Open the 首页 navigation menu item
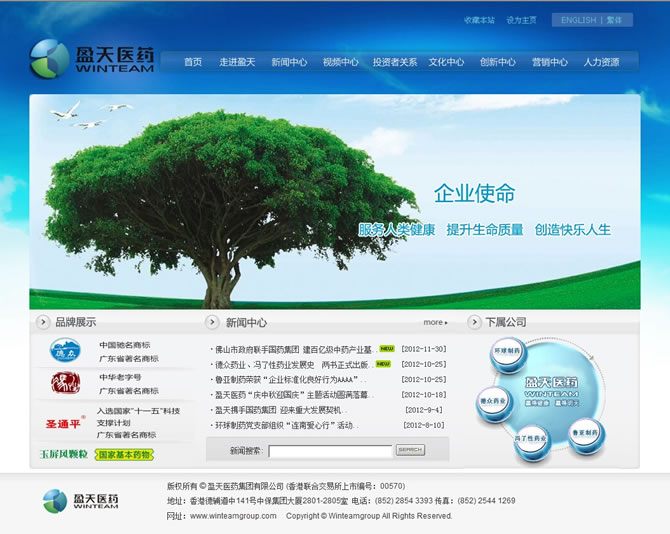The height and width of the screenshot is (534, 670). (193, 62)
